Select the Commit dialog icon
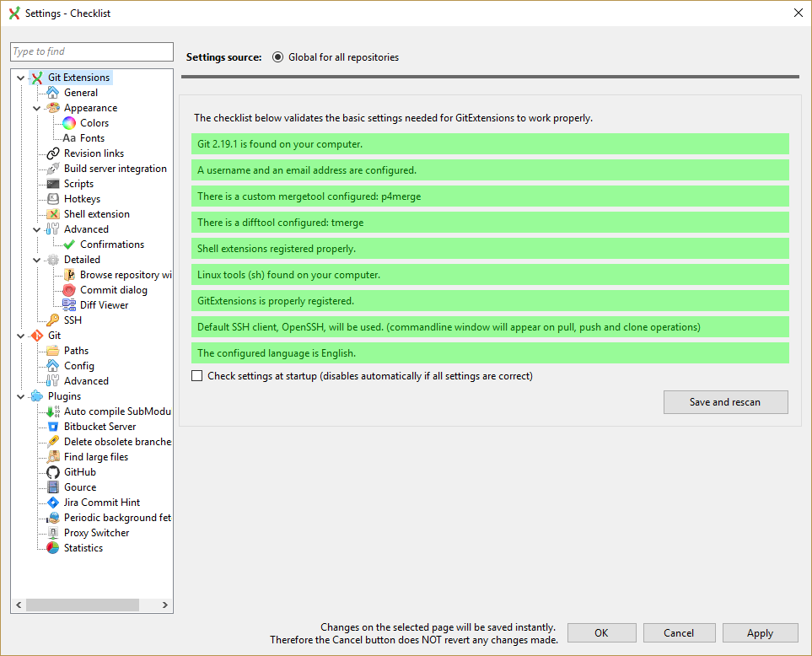Screen dimensions: 812x656 coord(69,289)
